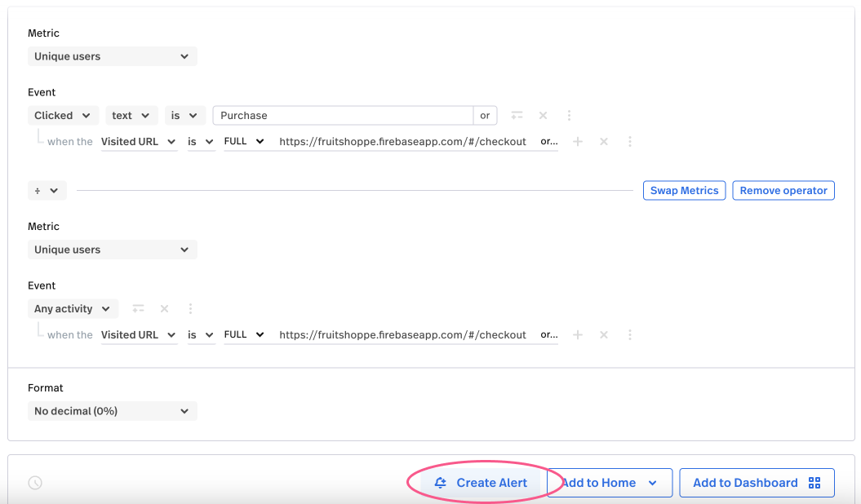Open the Clicked event type dropdown

point(63,115)
